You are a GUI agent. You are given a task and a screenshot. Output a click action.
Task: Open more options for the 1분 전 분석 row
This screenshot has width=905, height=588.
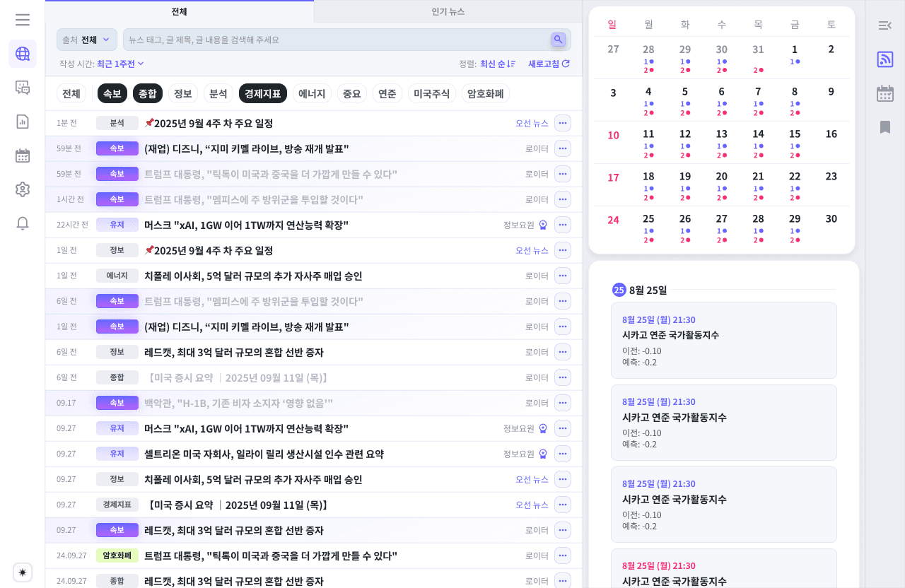pos(563,123)
